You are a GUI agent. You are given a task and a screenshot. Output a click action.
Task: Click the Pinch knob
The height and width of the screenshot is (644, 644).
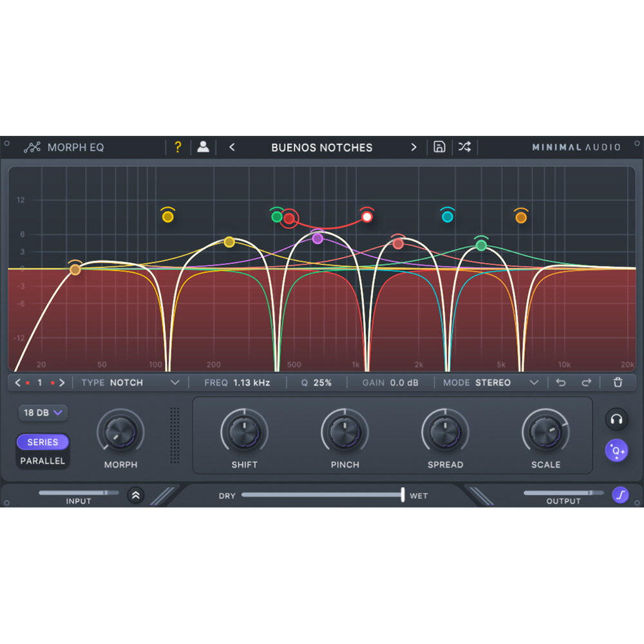point(345,431)
